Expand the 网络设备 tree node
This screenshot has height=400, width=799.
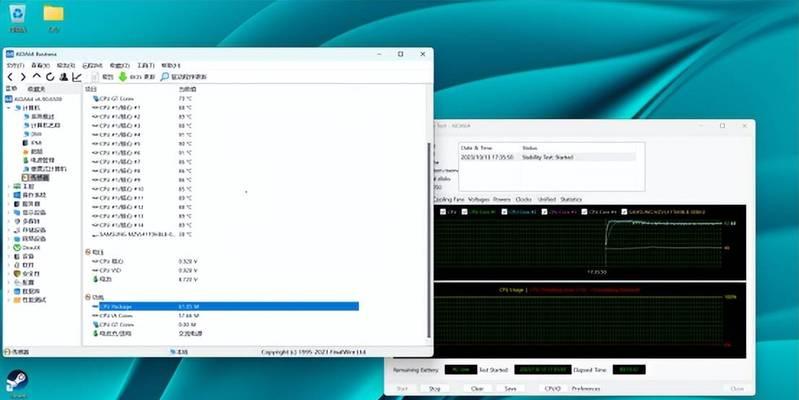click(x=9, y=239)
